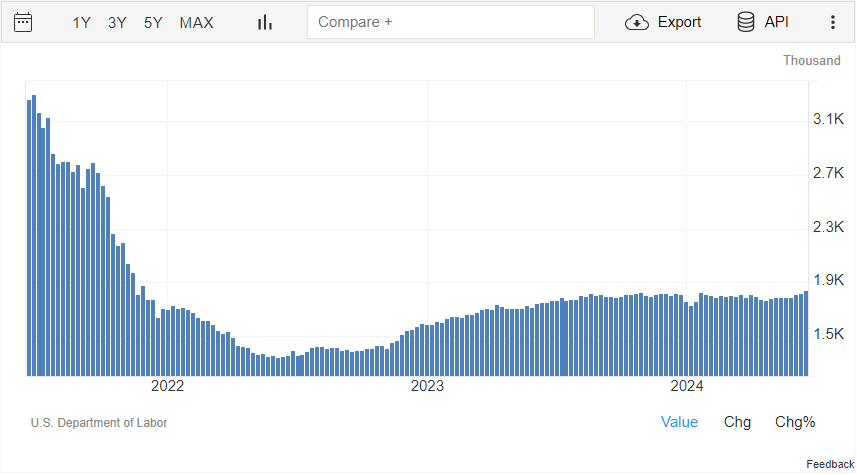Click the 2022 x-axis label
This screenshot has height=475, width=857.
pyautogui.click(x=167, y=387)
